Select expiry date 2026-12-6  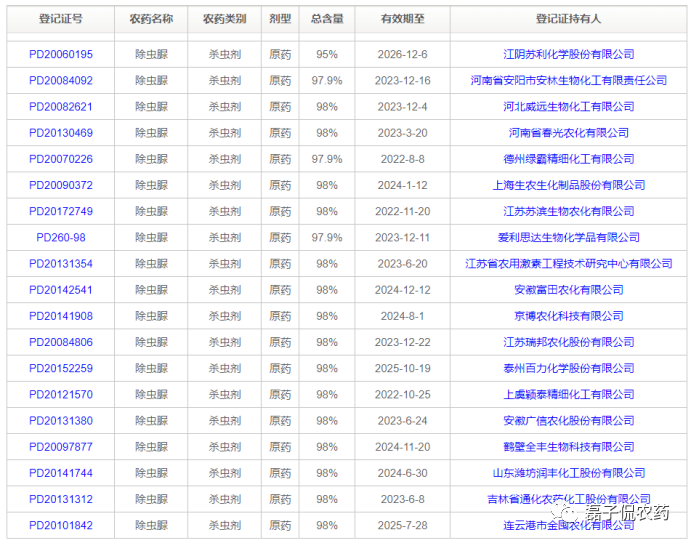(x=402, y=54)
